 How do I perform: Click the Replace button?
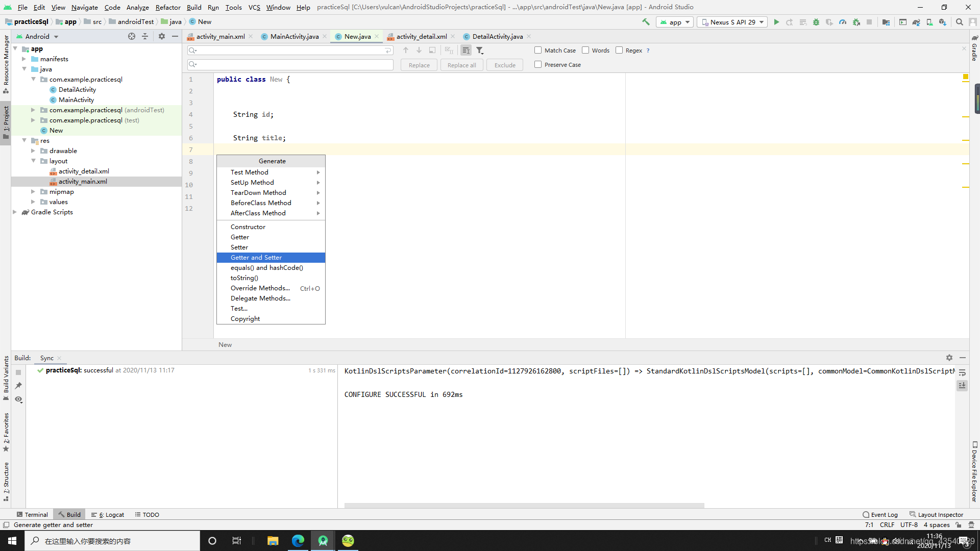419,65
